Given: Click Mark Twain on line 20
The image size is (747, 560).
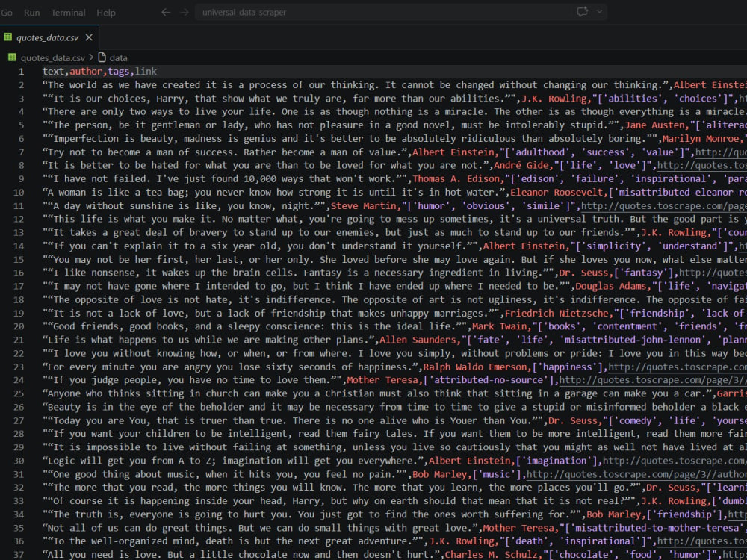Looking at the screenshot, I should pyautogui.click(x=499, y=327).
